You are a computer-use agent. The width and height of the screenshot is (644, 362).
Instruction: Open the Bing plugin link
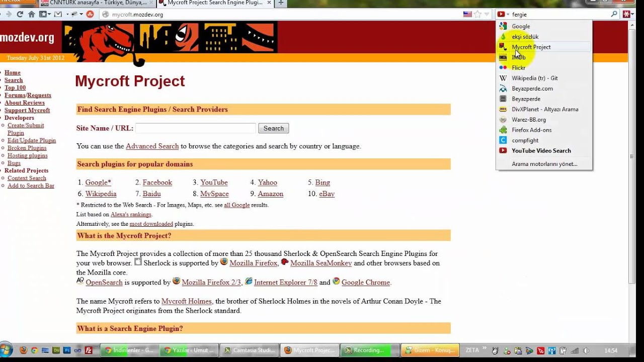[323, 183]
